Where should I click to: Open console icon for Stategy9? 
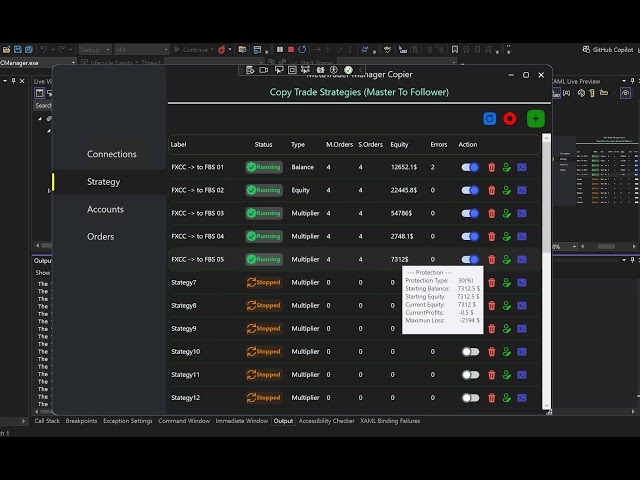click(522, 329)
